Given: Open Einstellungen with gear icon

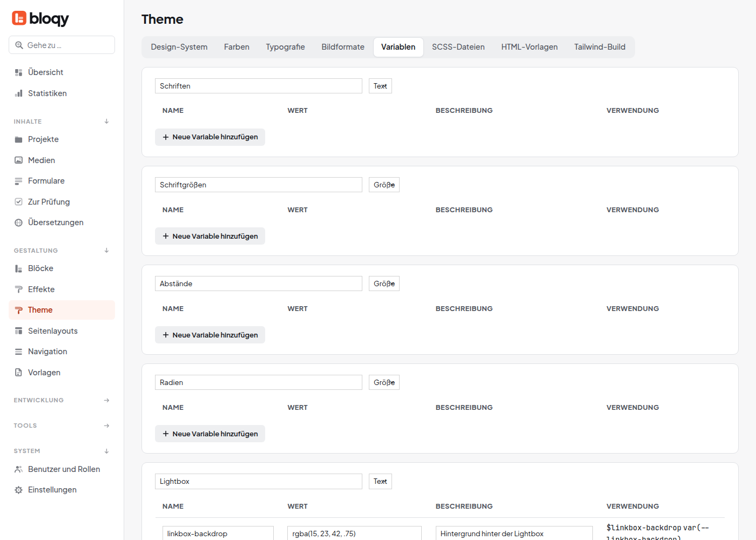Looking at the screenshot, I should [62, 490].
